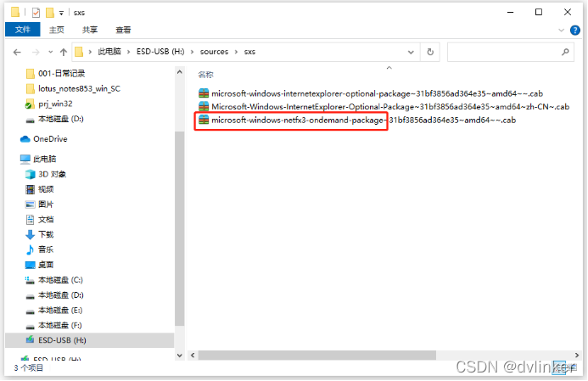Refresh the current folder
588x381 pixels.
pos(430,52)
